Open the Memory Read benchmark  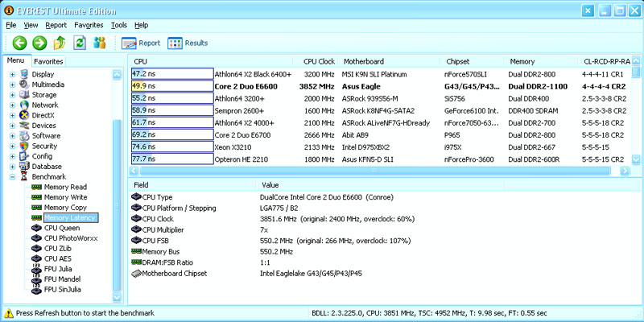coord(65,188)
